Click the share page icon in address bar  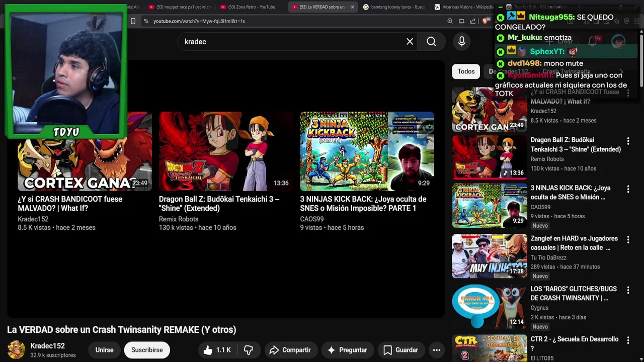click(x=473, y=21)
